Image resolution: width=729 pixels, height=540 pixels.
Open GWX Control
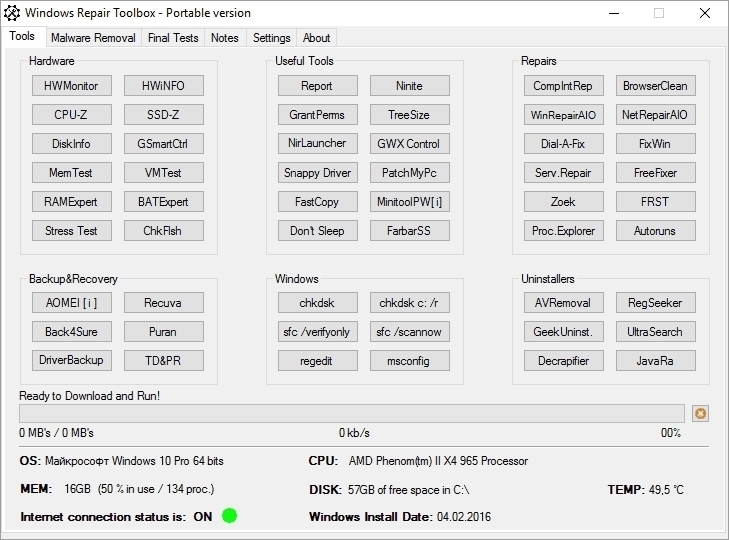pos(410,144)
